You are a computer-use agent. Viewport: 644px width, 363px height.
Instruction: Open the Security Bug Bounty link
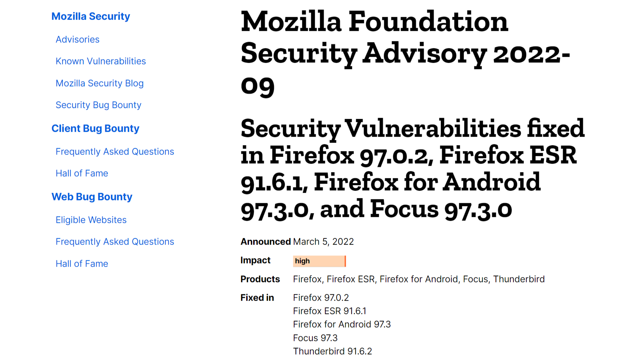(98, 105)
